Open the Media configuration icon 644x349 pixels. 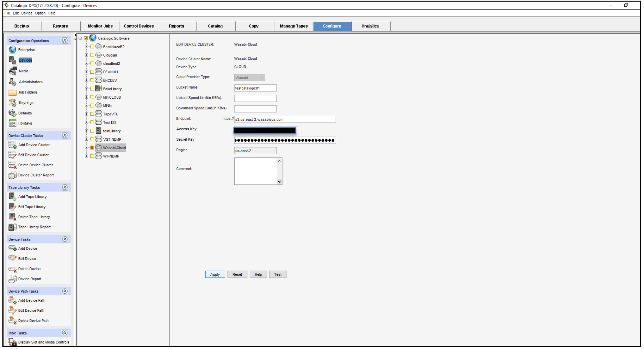tap(13, 71)
